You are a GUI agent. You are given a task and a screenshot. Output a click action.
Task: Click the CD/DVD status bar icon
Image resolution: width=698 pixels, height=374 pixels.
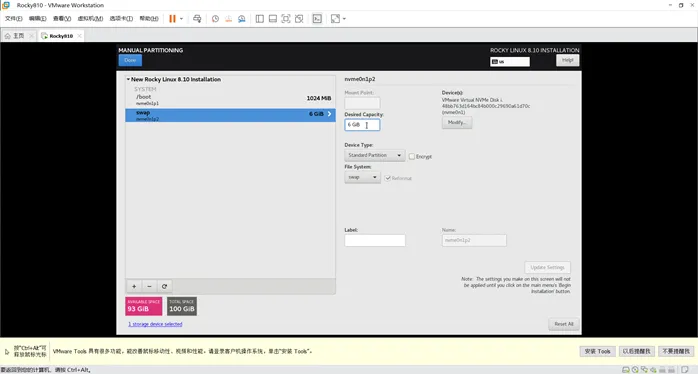tap(635, 370)
